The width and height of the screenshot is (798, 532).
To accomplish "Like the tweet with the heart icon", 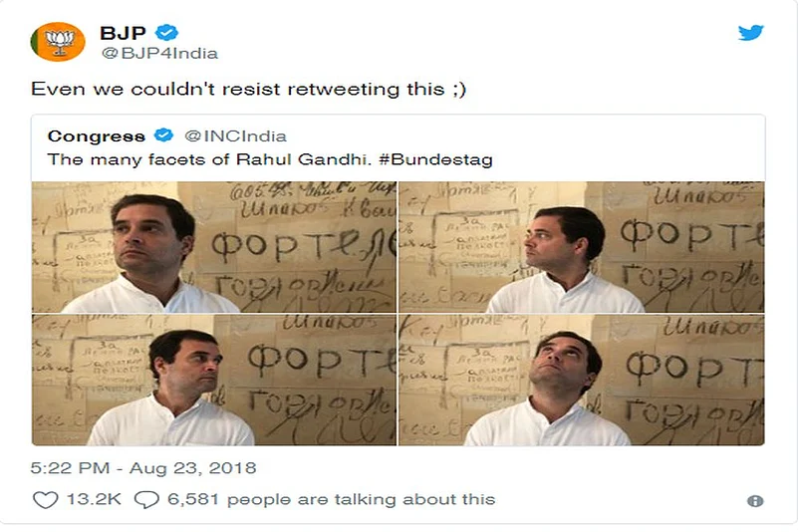I will 45,499.
